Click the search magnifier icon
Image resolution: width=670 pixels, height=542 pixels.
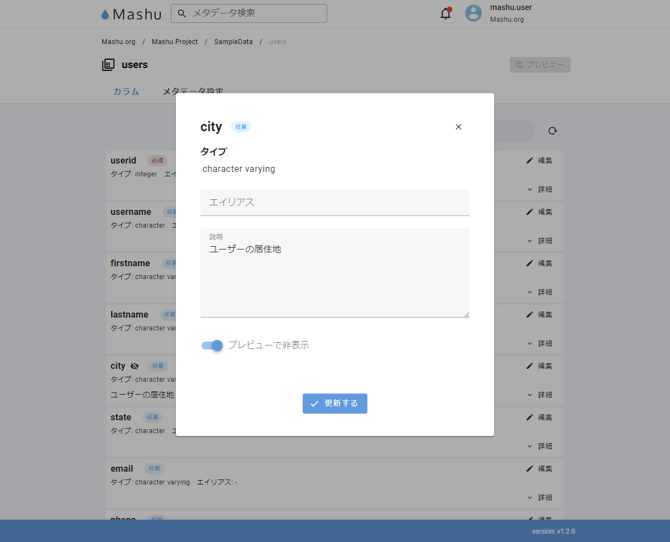tap(182, 13)
